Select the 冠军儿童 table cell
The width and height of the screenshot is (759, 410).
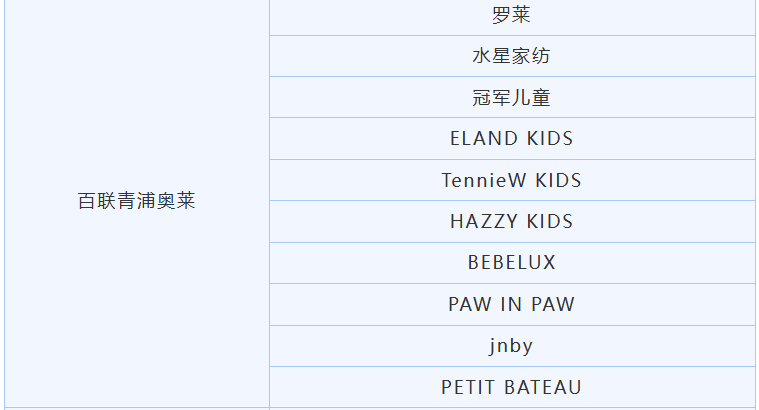pyautogui.click(x=511, y=98)
